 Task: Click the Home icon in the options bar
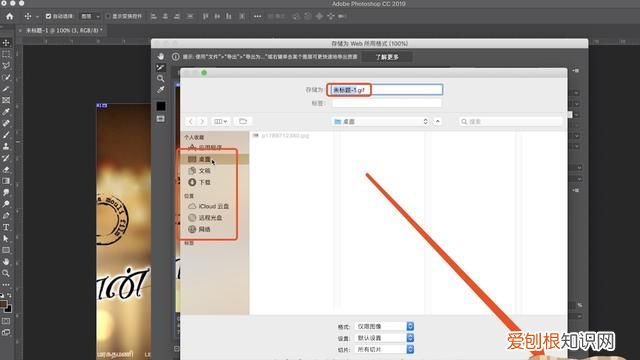pyautogui.click(x=10, y=16)
